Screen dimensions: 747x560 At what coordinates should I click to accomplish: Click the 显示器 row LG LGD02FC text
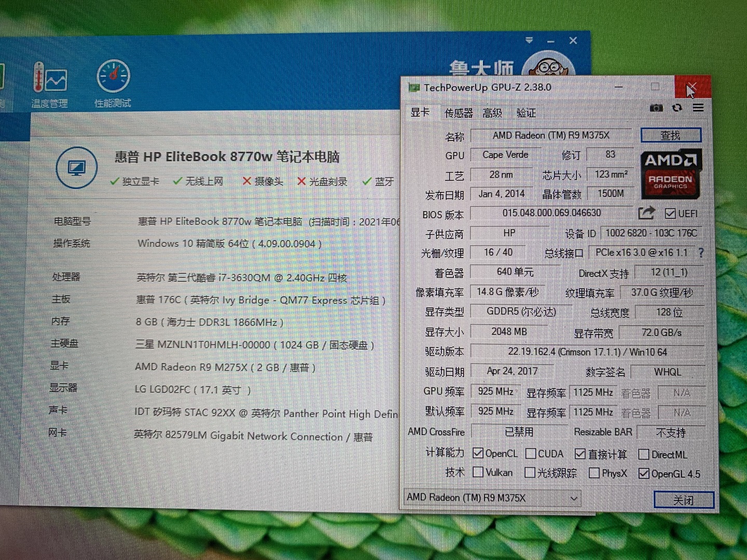192,389
